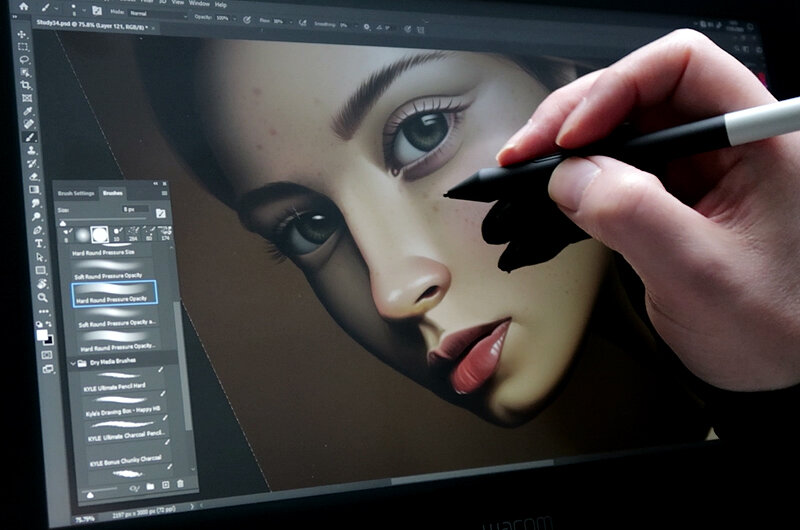Select the Rectangle shape tool
Viewport: 800px width, 530px height.
(x=41, y=270)
